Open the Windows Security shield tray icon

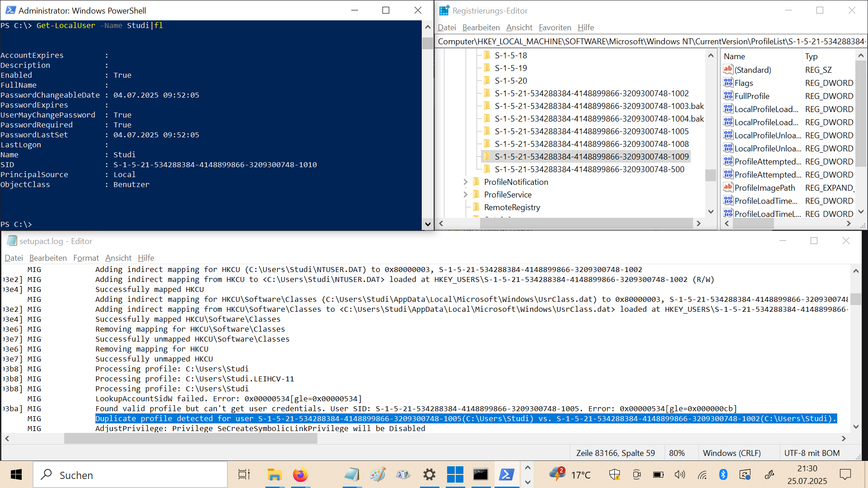click(614, 474)
